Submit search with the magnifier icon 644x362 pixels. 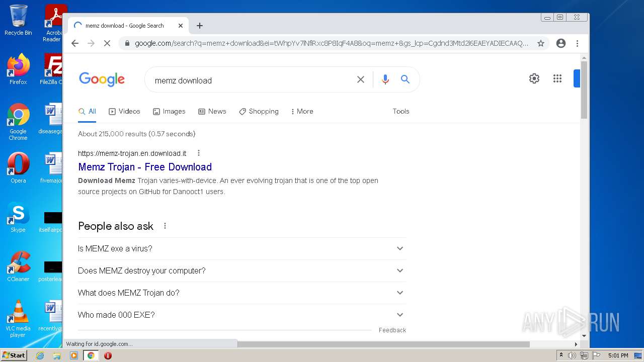tap(405, 79)
